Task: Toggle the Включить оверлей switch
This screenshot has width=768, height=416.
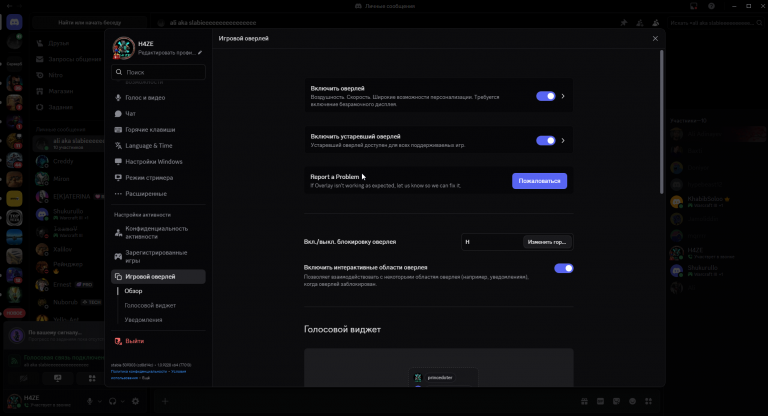Action: coord(546,96)
